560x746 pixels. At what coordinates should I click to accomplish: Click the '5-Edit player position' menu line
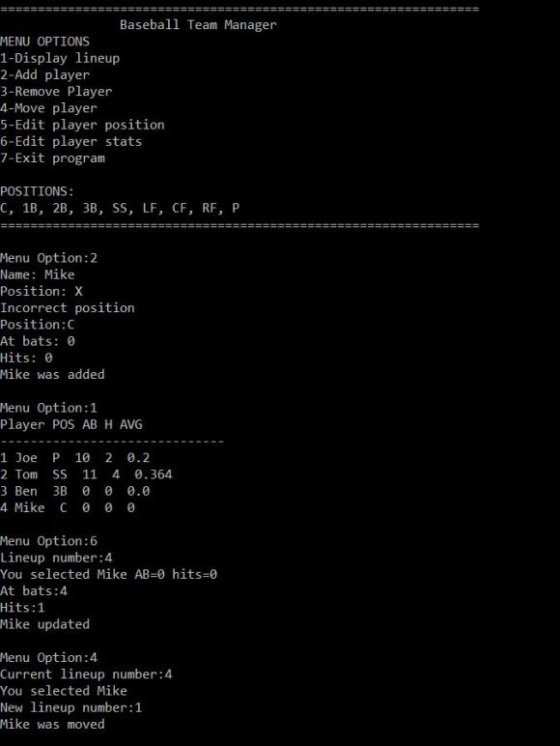(82, 125)
